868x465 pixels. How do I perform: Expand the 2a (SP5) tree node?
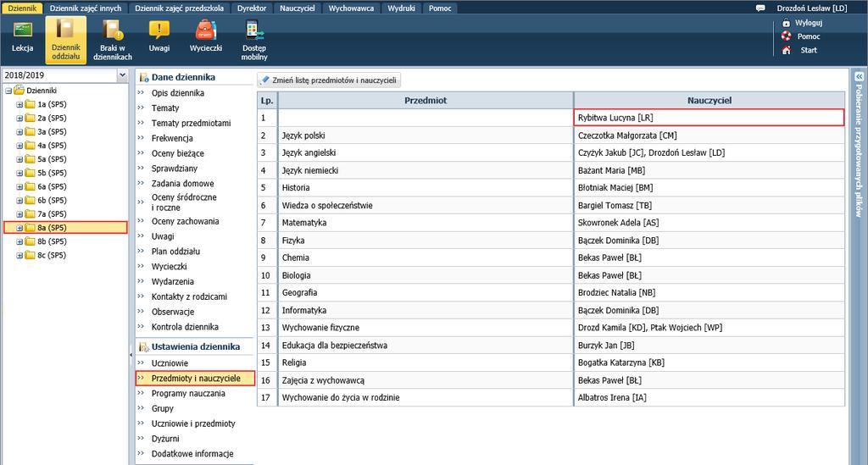point(19,118)
